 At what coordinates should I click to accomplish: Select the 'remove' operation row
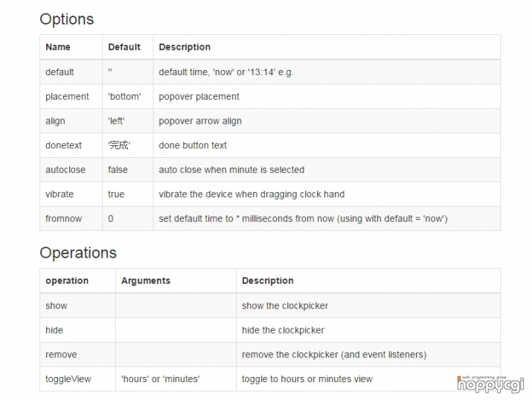pyautogui.click(x=270, y=355)
